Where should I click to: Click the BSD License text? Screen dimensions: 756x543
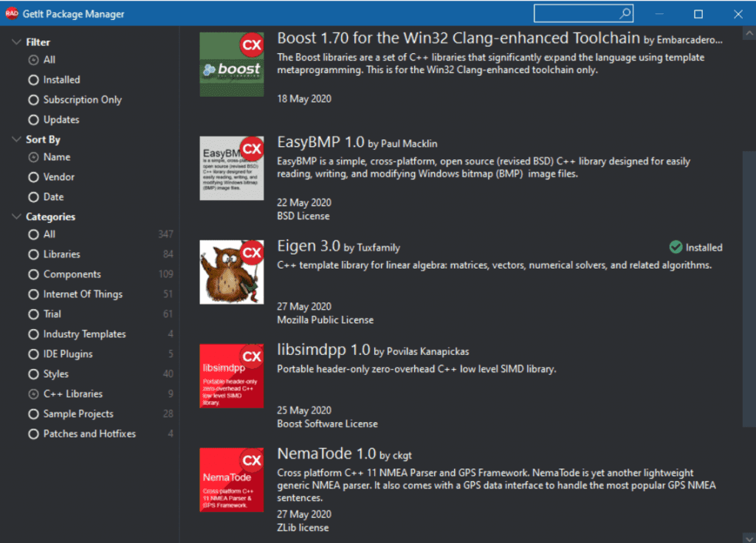(x=303, y=216)
